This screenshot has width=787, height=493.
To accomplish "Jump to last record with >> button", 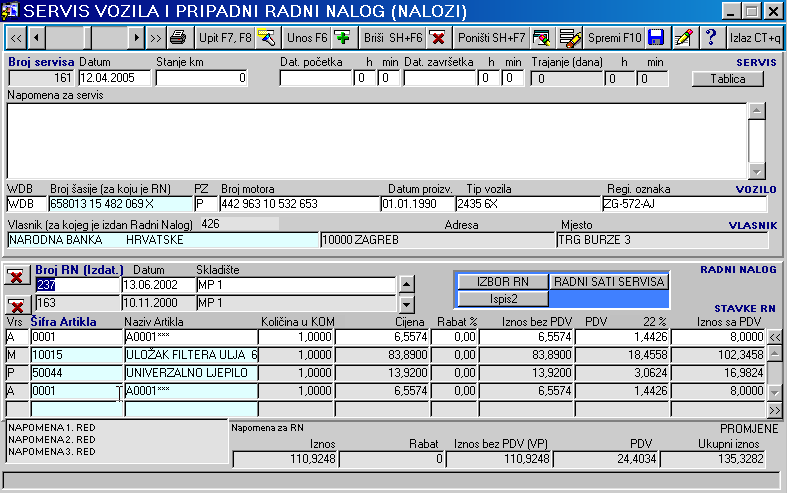I will pyautogui.click(x=156, y=38).
